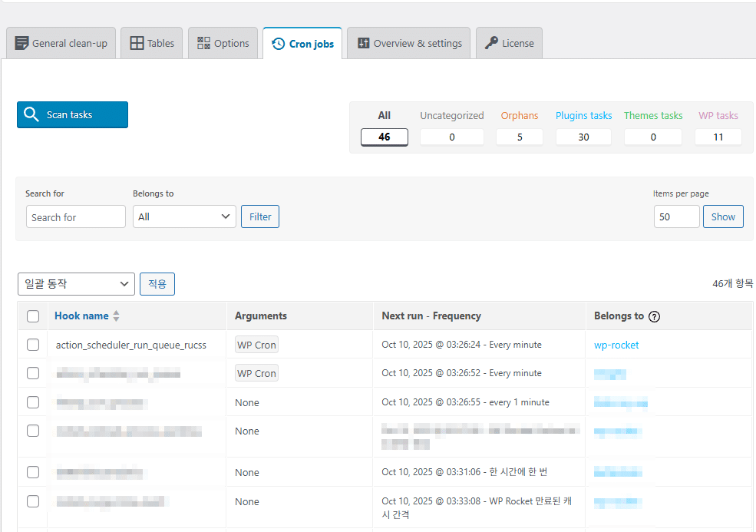Open the 일괄 동작 bulk actions dropdown
This screenshot has width=756, height=532.
point(76,284)
